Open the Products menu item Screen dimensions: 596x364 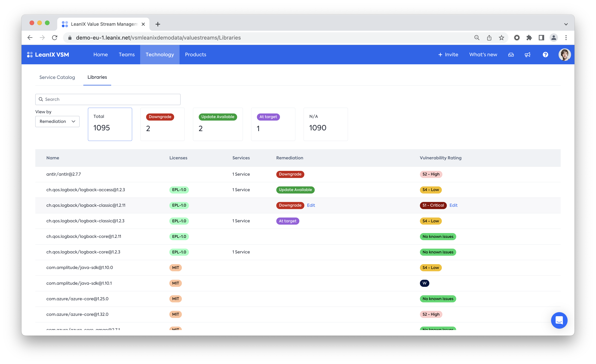(x=195, y=55)
